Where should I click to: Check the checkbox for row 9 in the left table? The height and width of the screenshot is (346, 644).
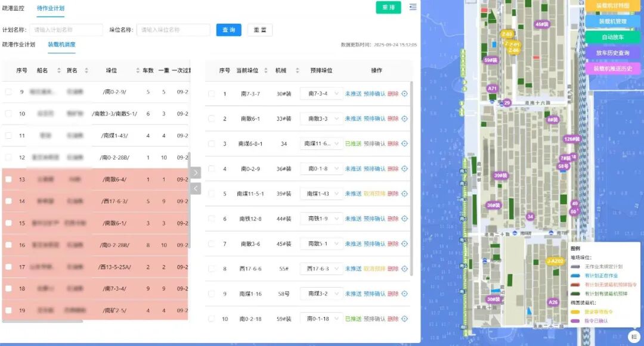pos(8,92)
